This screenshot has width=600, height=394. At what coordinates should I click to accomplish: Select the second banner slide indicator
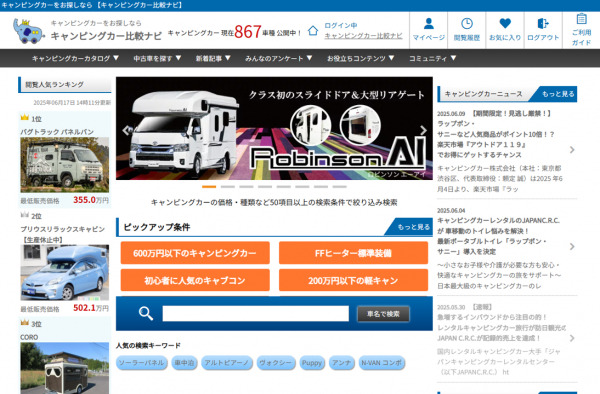228,187
